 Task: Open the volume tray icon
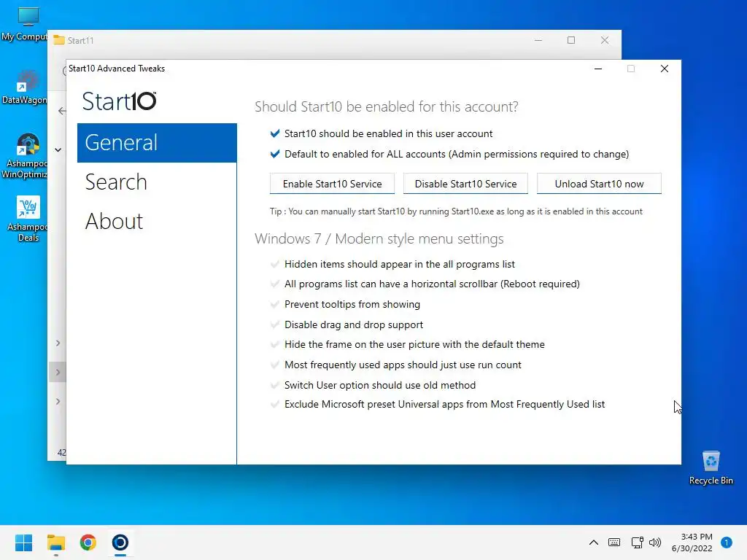pyautogui.click(x=655, y=542)
